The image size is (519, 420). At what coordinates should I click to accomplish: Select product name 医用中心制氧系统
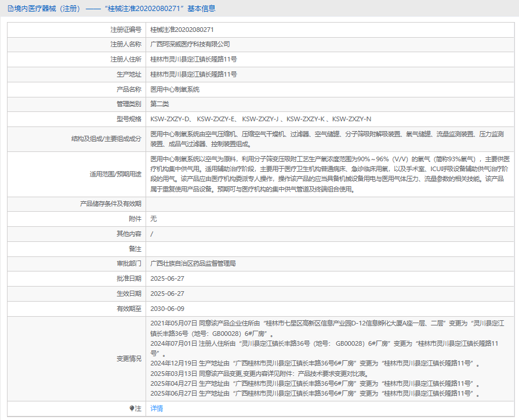coord(175,89)
